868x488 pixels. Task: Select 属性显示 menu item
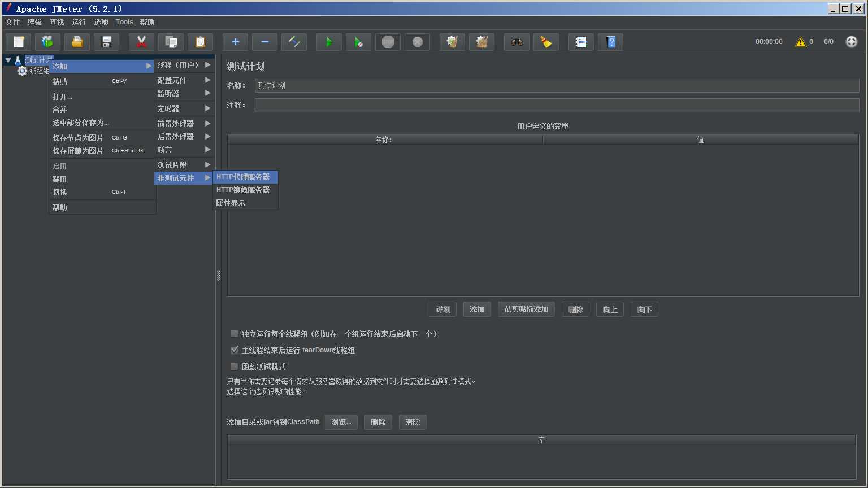coord(245,203)
